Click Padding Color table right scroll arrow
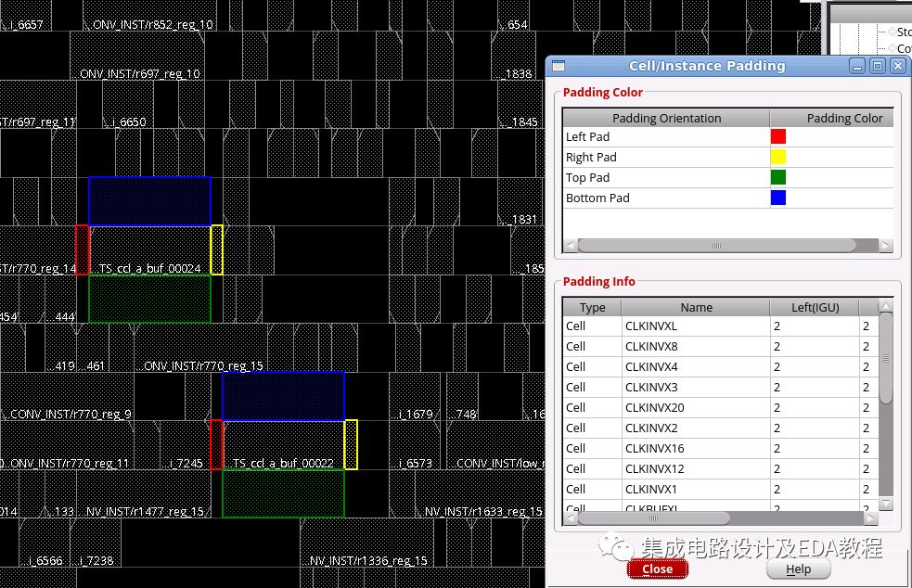This screenshot has width=912, height=588. (x=886, y=246)
